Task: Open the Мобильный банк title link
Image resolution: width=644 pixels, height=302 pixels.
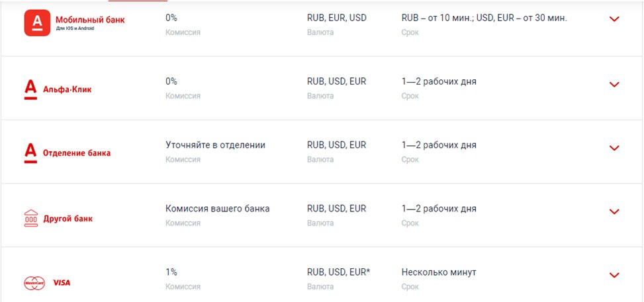Action: pyautogui.click(x=90, y=20)
